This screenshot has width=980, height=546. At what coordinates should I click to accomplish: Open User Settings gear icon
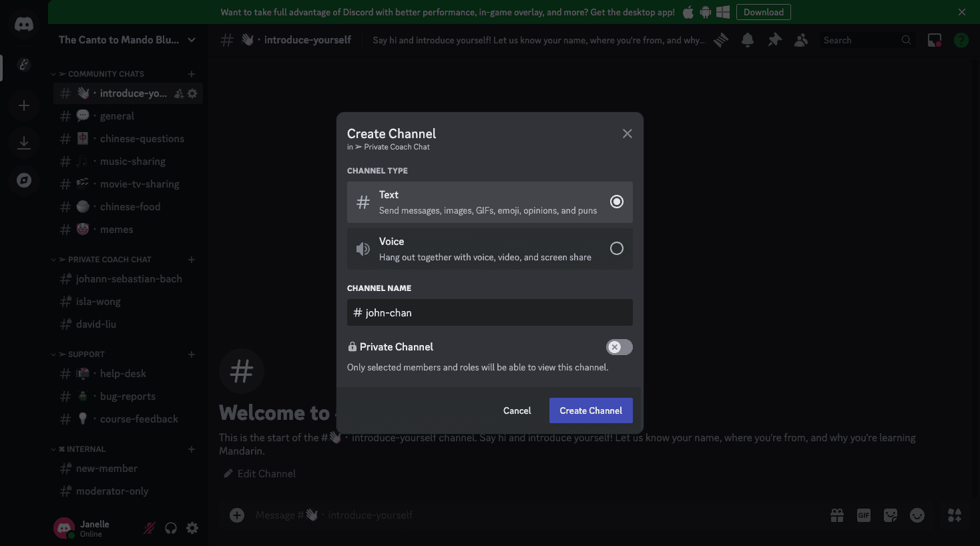(x=192, y=528)
